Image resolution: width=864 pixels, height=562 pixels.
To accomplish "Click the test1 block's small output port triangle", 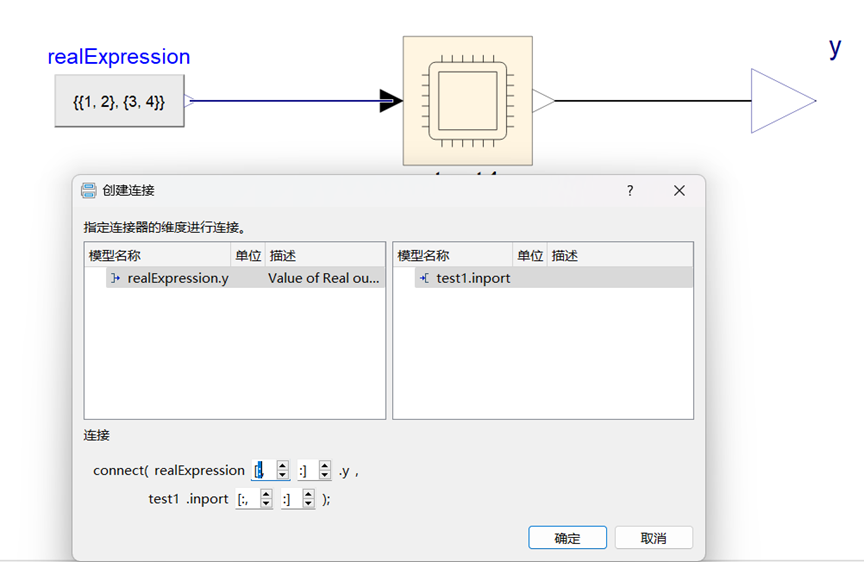I will pyautogui.click(x=543, y=101).
